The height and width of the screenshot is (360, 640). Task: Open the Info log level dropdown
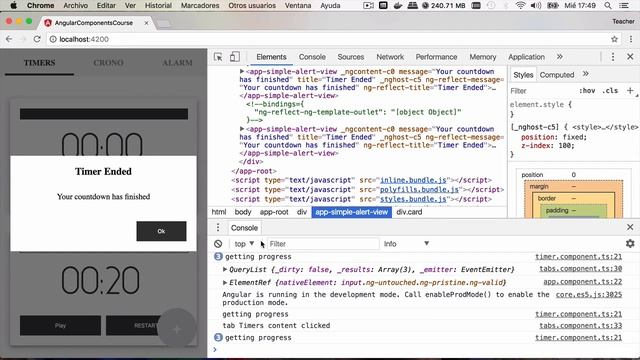[x=406, y=244]
